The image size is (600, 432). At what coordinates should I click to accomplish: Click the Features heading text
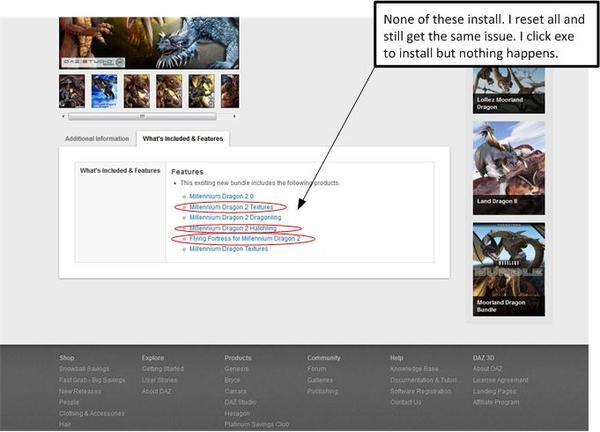pyautogui.click(x=187, y=172)
